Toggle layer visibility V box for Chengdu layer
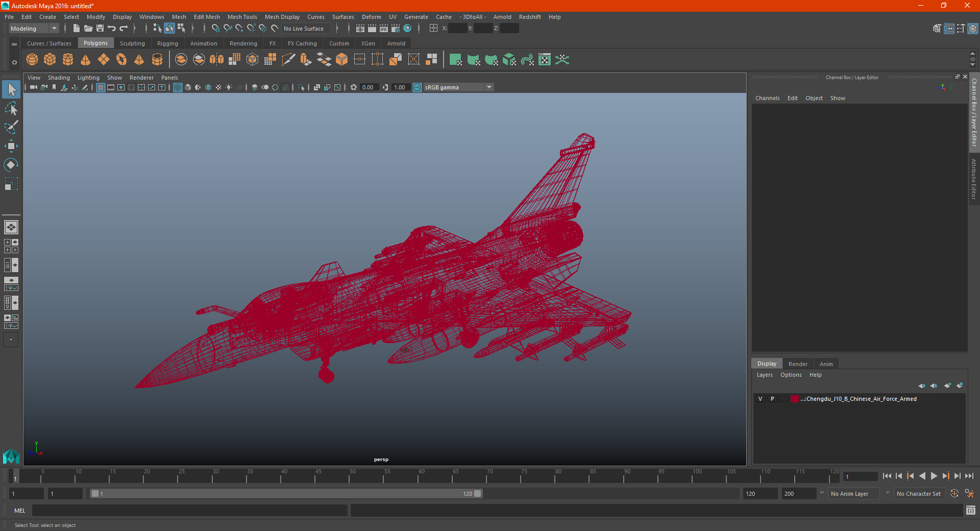The width and height of the screenshot is (980, 531). 761,399
